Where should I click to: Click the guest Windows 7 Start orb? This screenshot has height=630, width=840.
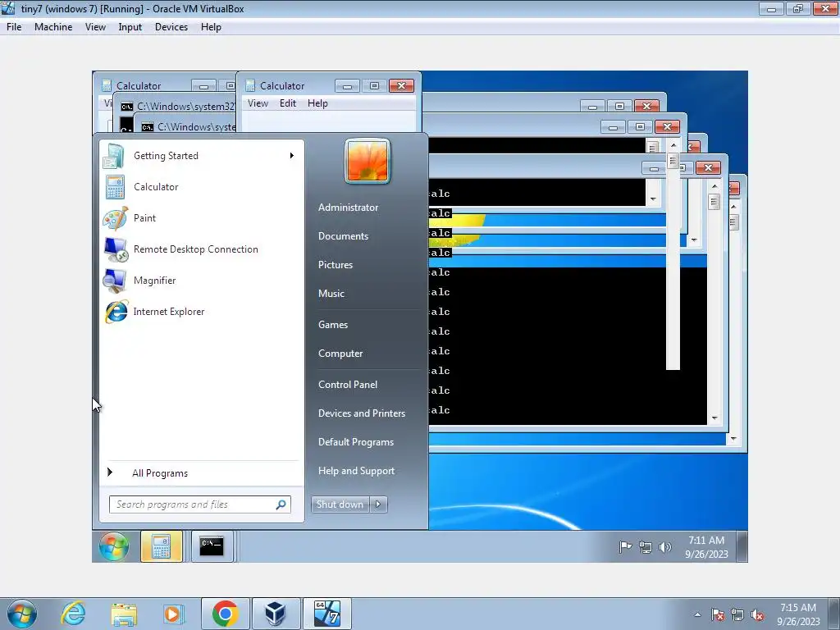[114, 546]
